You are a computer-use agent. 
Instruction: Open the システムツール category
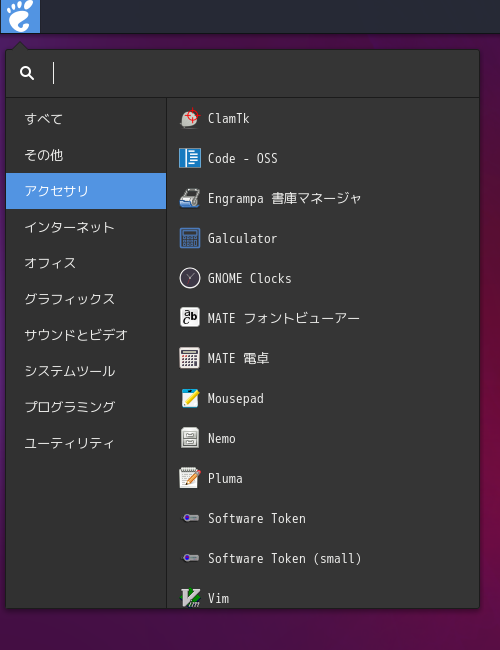tap(86, 371)
